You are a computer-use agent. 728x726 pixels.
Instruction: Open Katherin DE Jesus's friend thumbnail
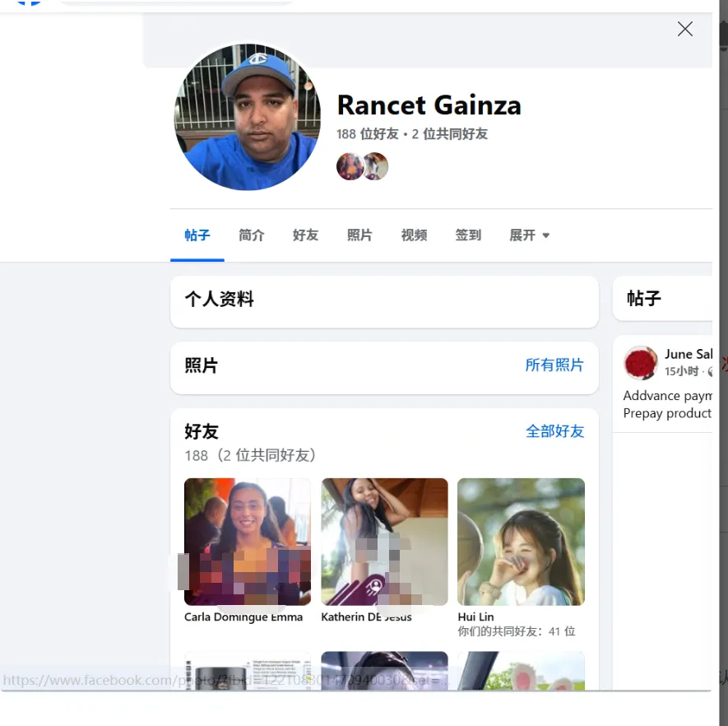click(384, 541)
